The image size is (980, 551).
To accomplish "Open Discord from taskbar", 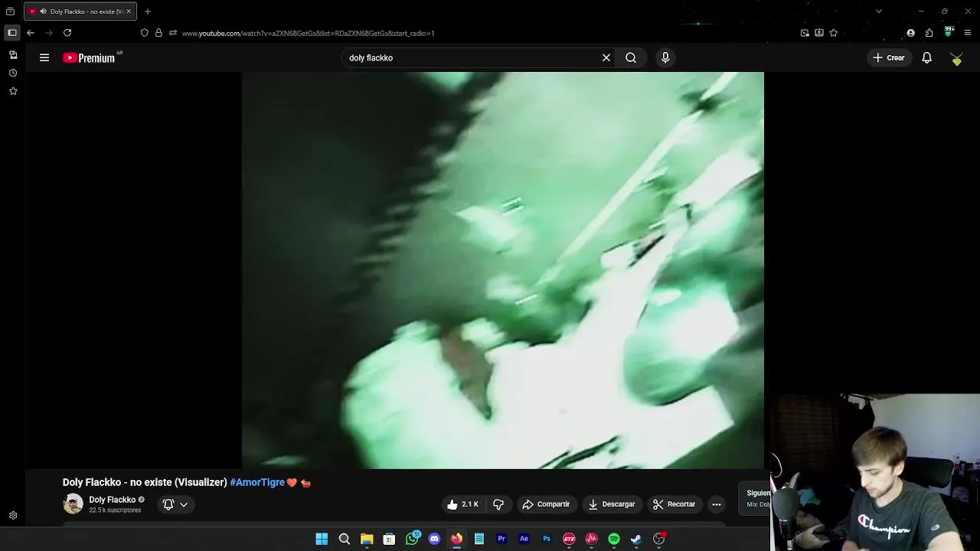I will coord(434,539).
